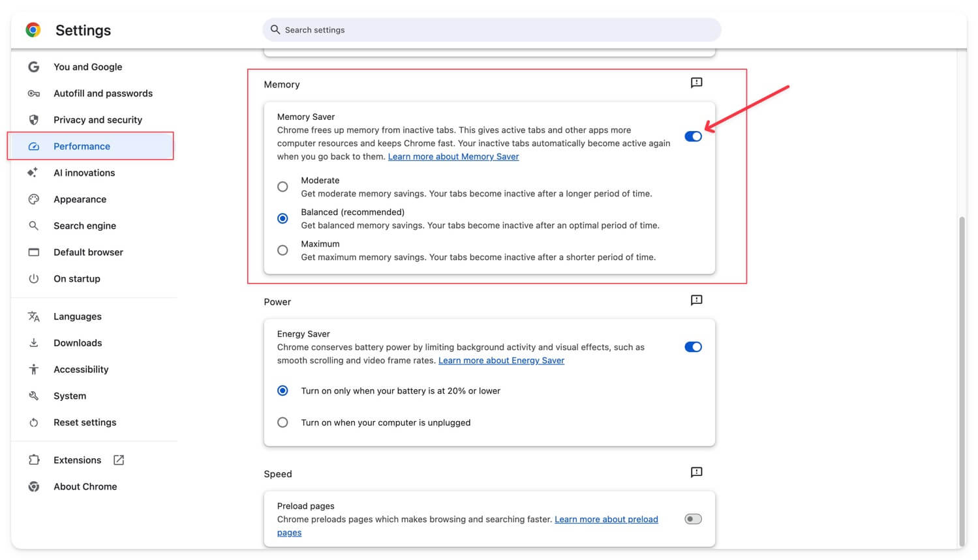
Task: Click the sparkle icon for AI innovations
Action: [x=33, y=173]
